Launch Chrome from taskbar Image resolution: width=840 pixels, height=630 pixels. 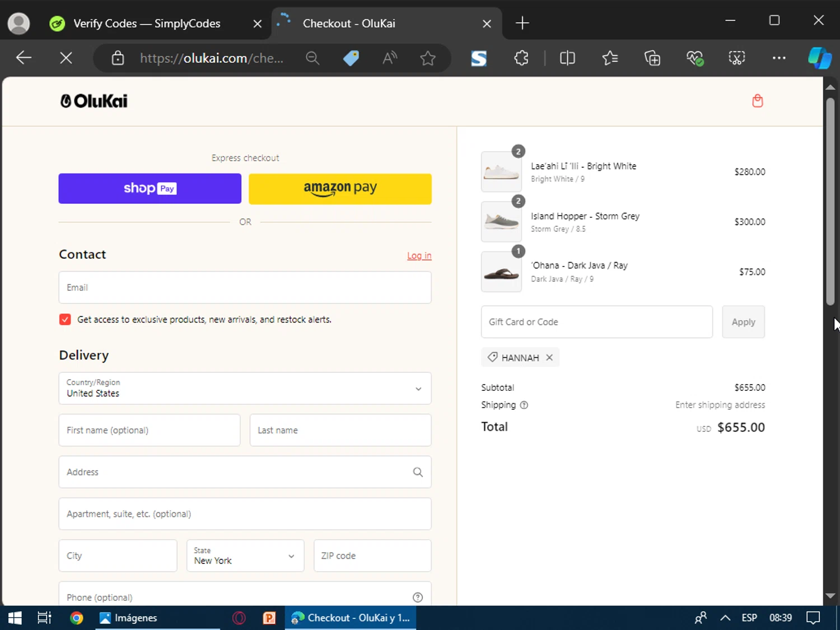pyautogui.click(x=77, y=618)
